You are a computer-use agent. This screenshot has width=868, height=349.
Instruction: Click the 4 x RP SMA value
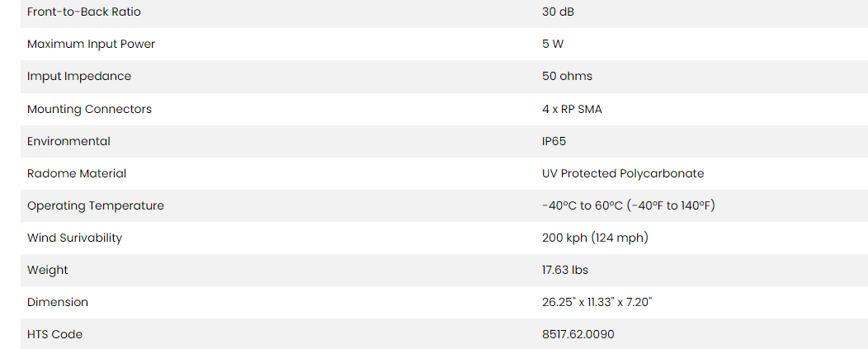[572, 109]
